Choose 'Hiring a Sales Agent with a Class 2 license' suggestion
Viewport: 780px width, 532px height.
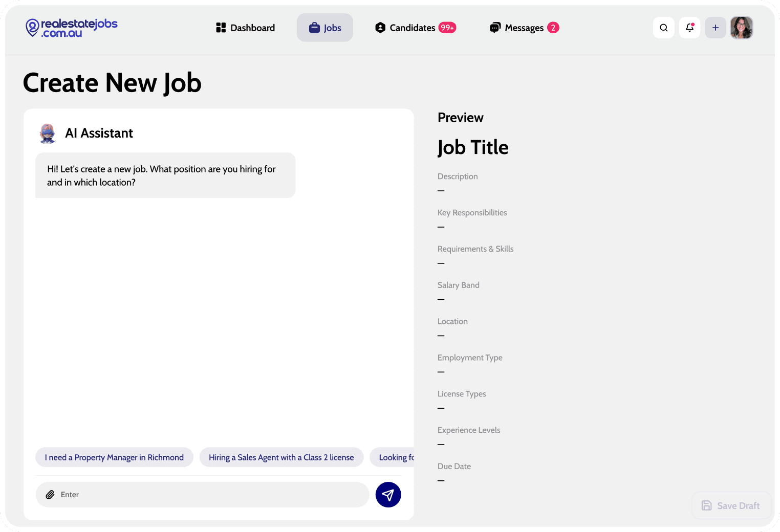281,457
